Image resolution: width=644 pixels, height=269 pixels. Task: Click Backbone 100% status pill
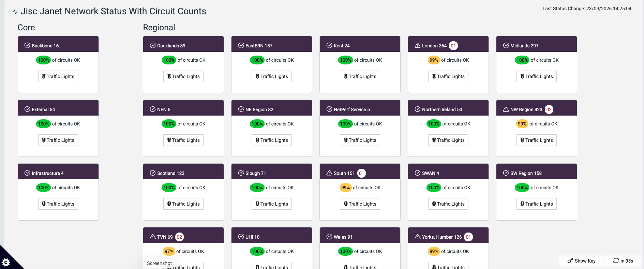click(x=43, y=60)
